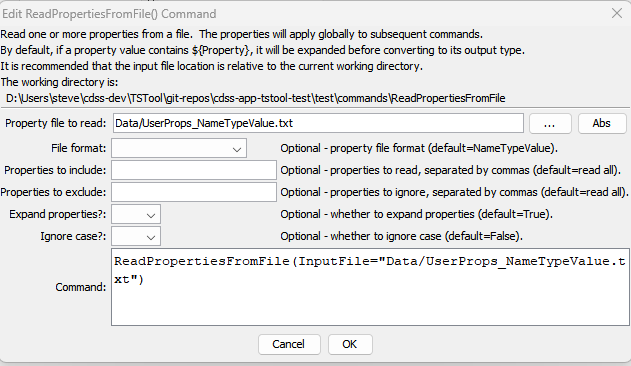Click the Properties to exclude field
The height and width of the screenshot is (366, 631).
194,192
